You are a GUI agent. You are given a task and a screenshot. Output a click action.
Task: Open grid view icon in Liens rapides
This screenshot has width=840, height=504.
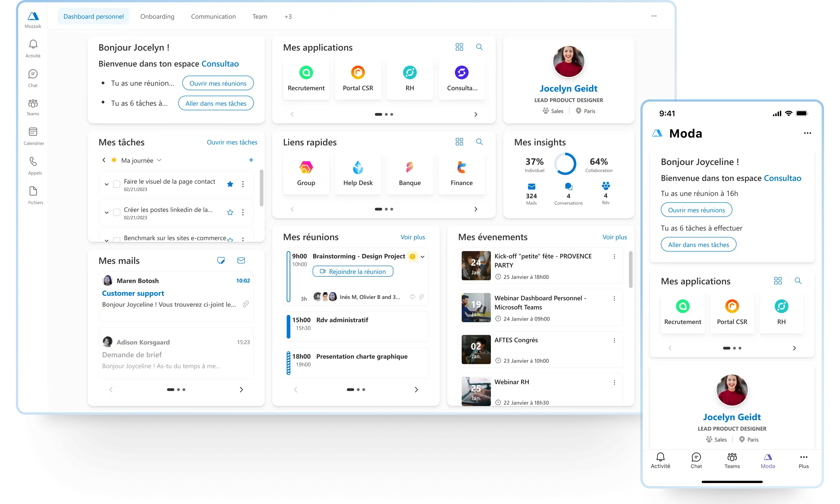(x=459, y=142)
